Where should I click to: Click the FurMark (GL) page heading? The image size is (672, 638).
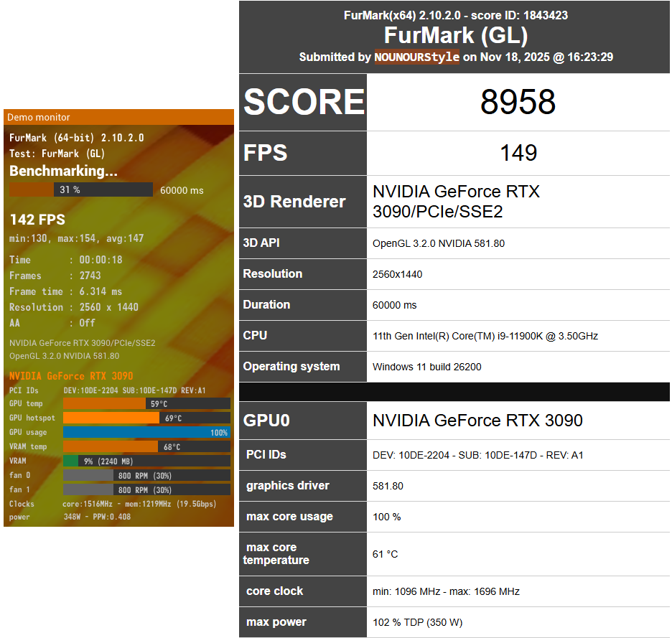[x=455, y=36]
